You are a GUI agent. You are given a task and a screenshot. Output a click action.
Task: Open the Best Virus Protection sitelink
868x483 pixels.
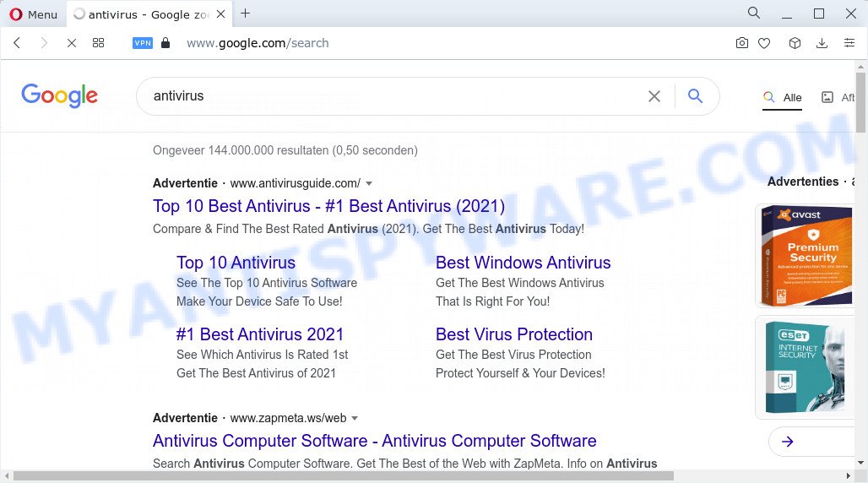click(514, 334)
